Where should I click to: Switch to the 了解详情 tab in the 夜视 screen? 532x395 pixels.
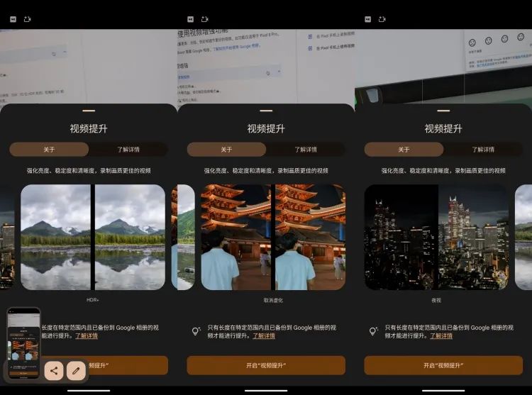(483, 150)
